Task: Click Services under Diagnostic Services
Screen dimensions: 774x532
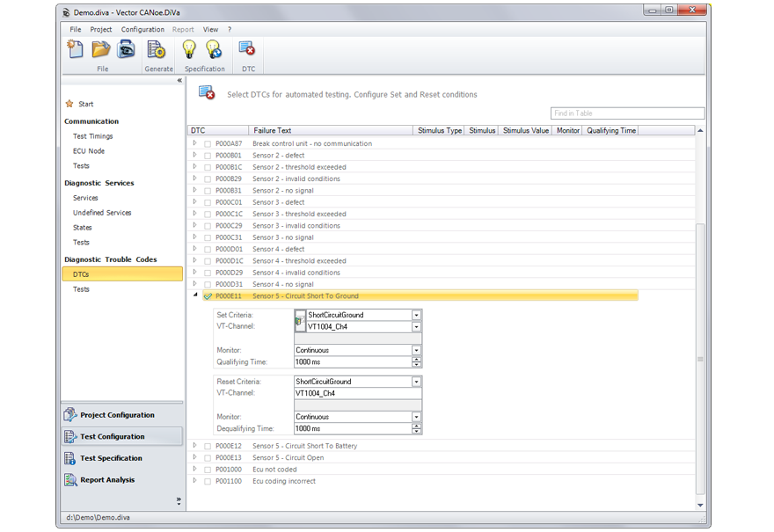Action: tap(85, 198)
